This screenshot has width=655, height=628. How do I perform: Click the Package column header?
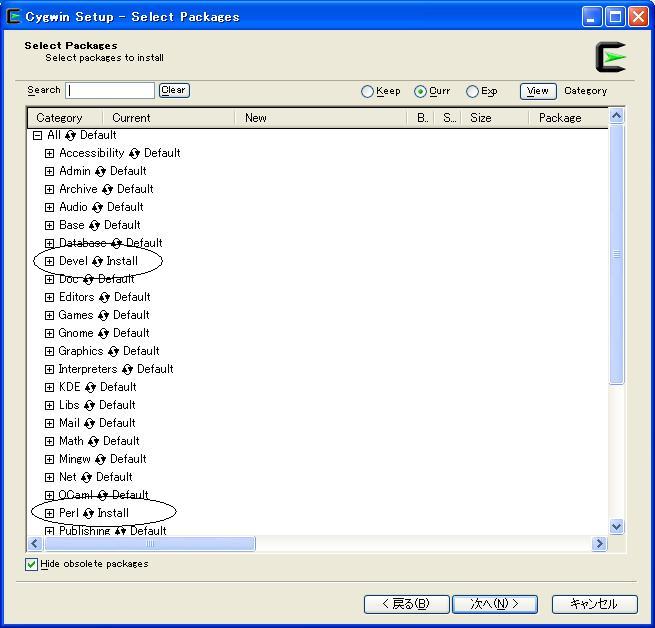pyautogui.click(x=568, y=118)
